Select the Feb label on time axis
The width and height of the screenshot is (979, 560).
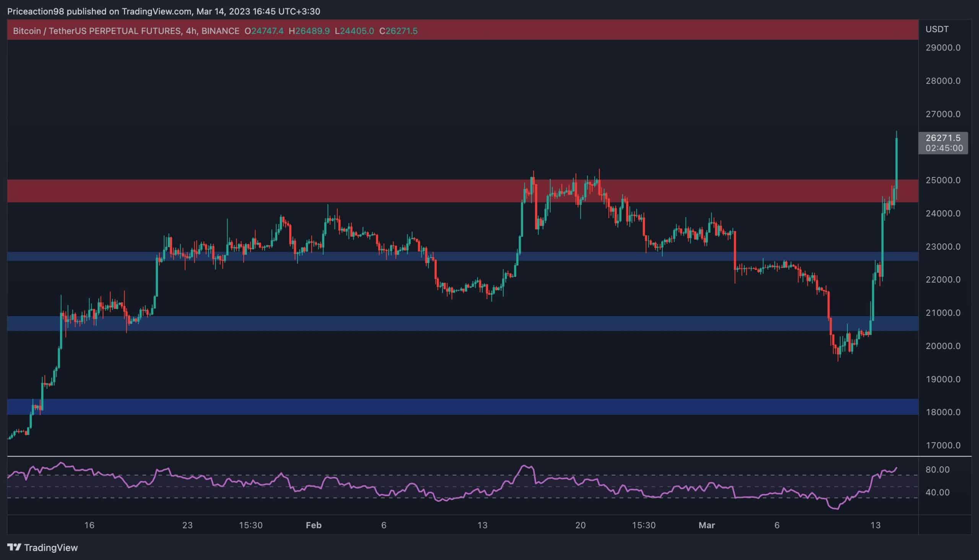tap(314, 525)
